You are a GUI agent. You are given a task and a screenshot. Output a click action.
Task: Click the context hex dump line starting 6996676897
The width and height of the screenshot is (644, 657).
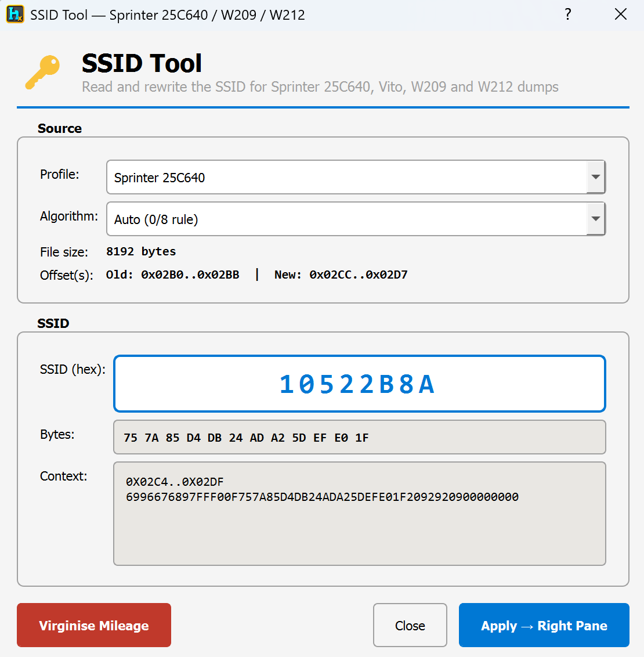tap(322, 497)
